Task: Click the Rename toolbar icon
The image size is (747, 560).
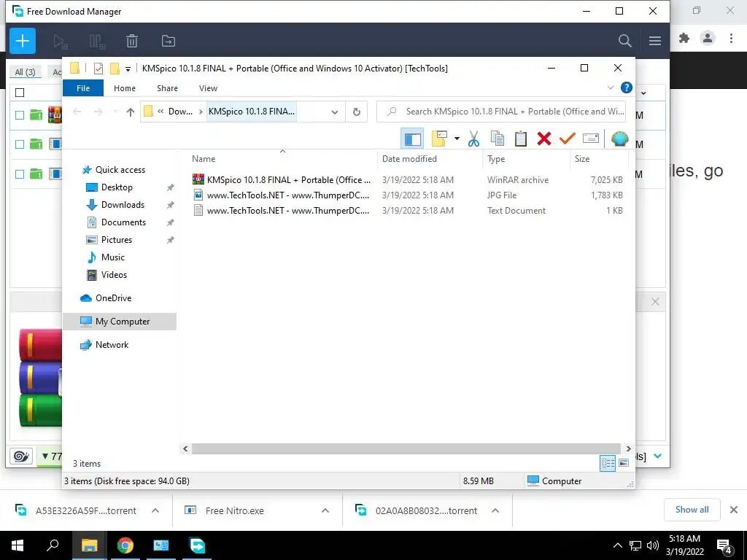Action: tap(591, 139)
